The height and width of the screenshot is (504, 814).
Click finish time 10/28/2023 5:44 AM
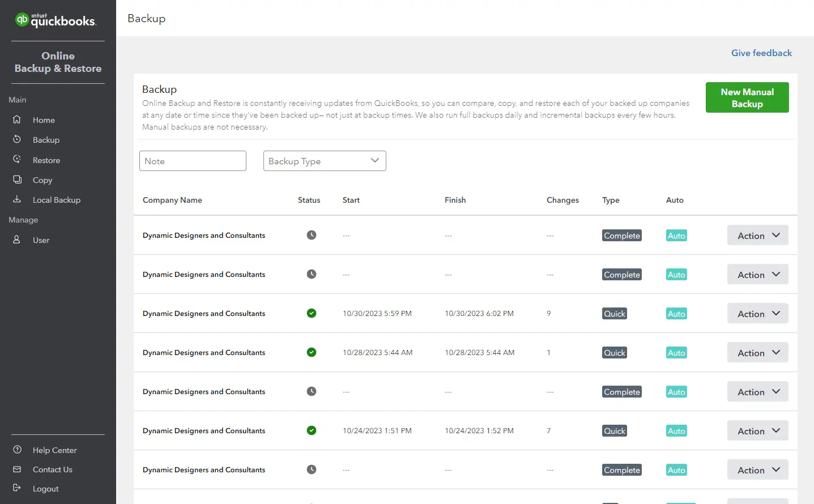tap(480, 352)
